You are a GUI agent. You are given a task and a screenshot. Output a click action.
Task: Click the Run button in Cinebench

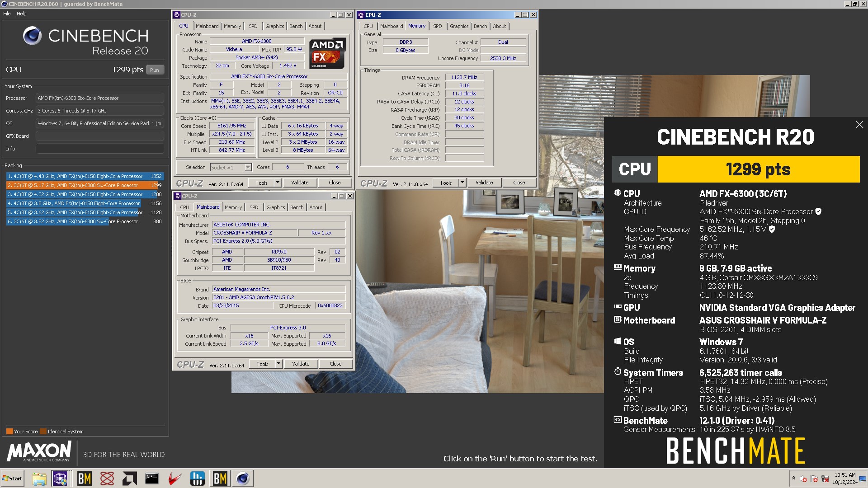pos(155,70)
